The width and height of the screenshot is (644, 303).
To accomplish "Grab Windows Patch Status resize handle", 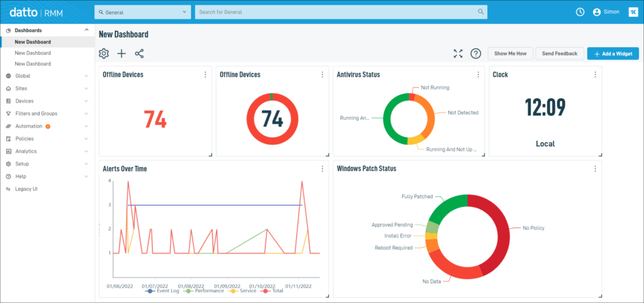I will tap(600, 295).
